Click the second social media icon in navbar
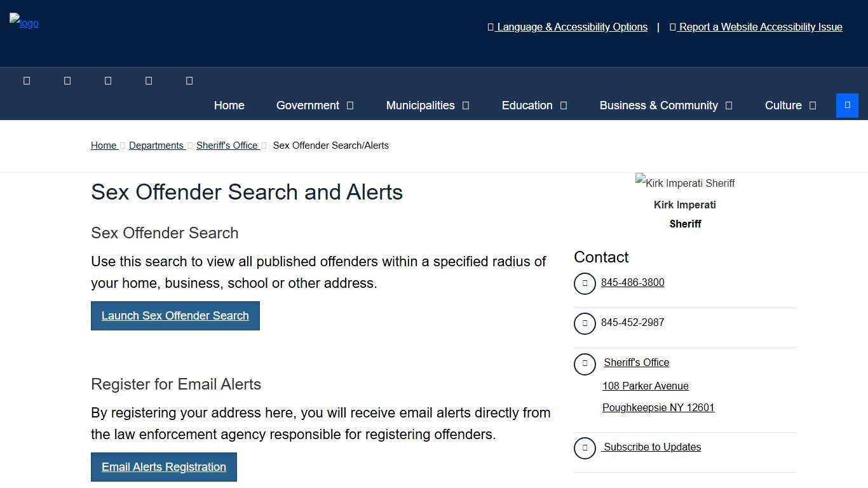Screen dimensions: 868x488 coord(67,80)
